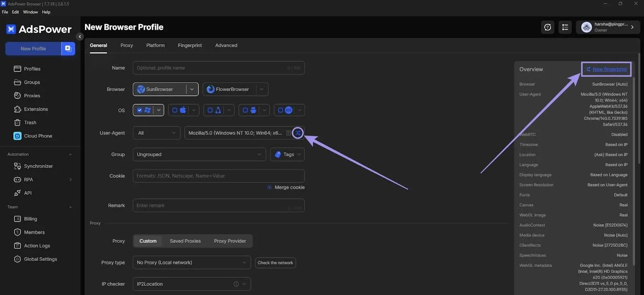Click the Check the network button
644x295 pixels.
[x=275, y=263]
